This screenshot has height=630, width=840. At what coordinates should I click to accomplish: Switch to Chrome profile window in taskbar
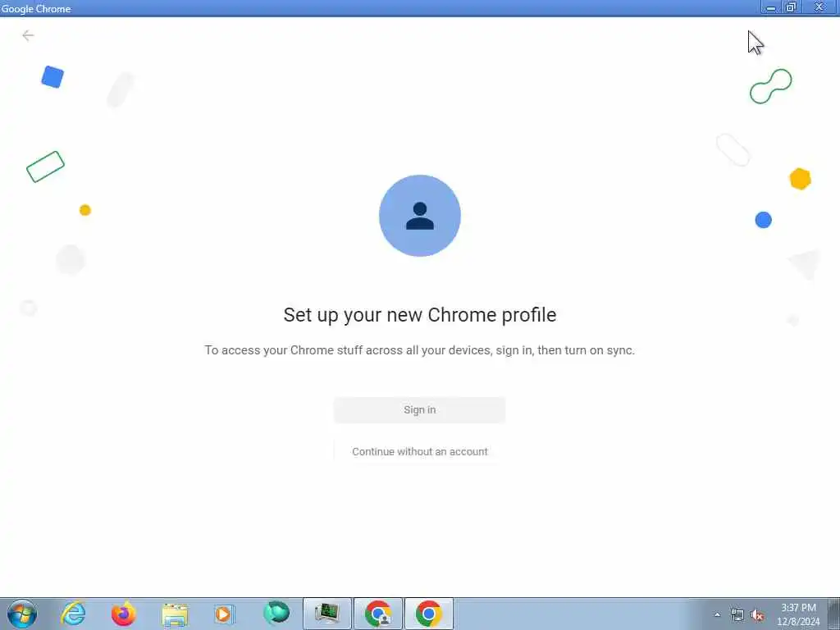tap(378, 614)
